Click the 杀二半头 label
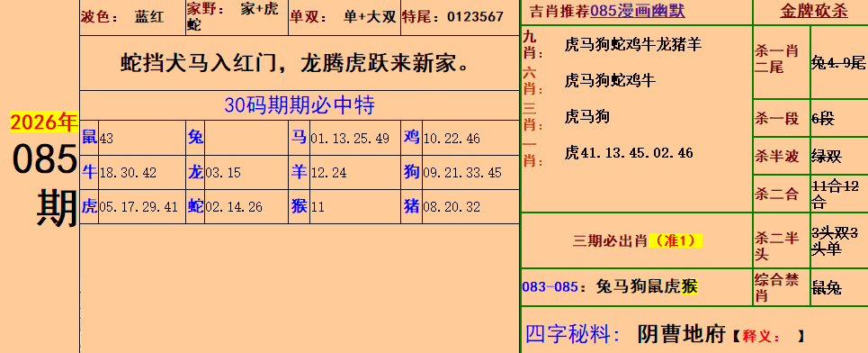Viewport: 868px width, 353px height. (x=776, y=246)
